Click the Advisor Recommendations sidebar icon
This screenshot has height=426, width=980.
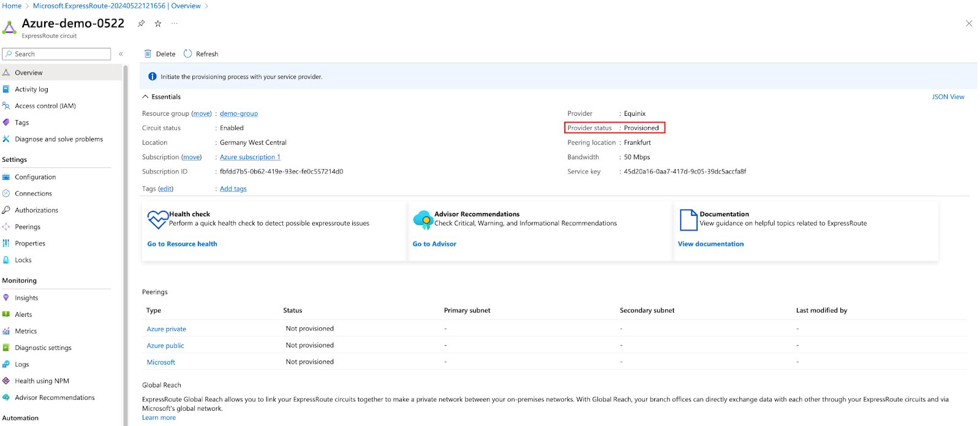click(6, 397)
